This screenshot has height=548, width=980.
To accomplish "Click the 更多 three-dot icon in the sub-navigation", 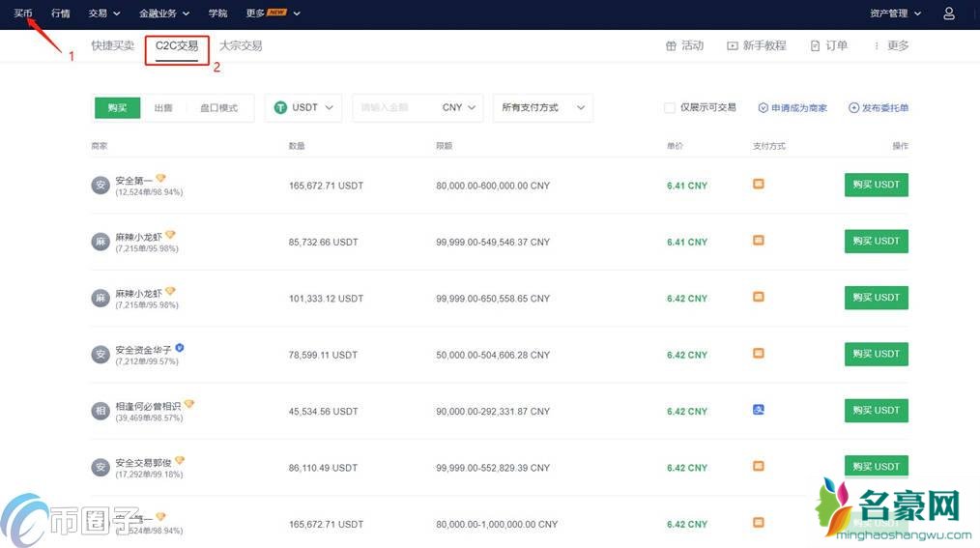I will 877,45.
